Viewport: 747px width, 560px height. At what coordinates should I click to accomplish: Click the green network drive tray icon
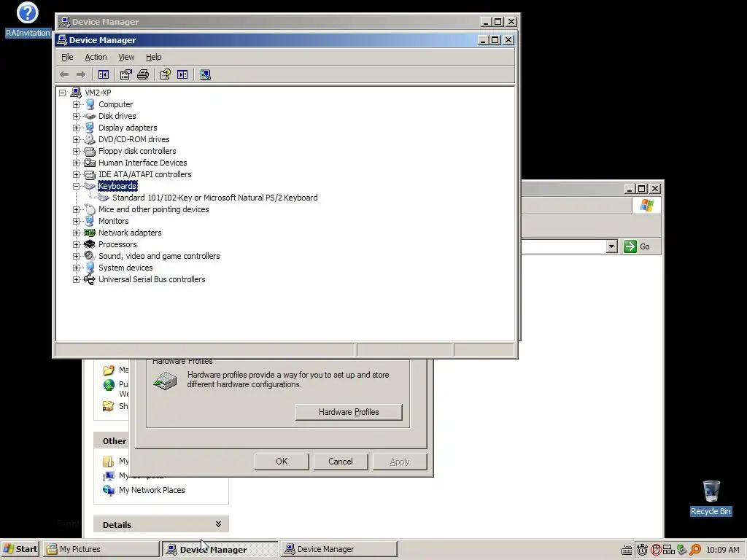[x=682, y=550]
